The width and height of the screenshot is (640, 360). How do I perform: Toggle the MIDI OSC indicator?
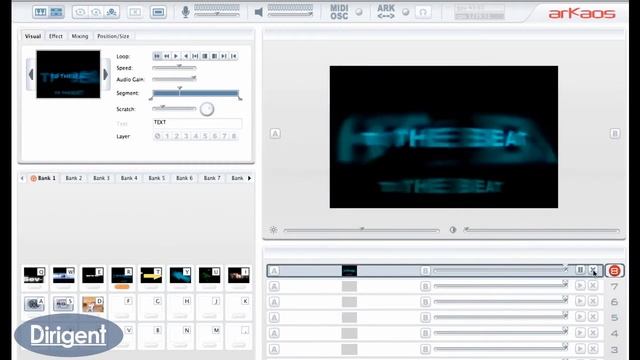point(359,12)
